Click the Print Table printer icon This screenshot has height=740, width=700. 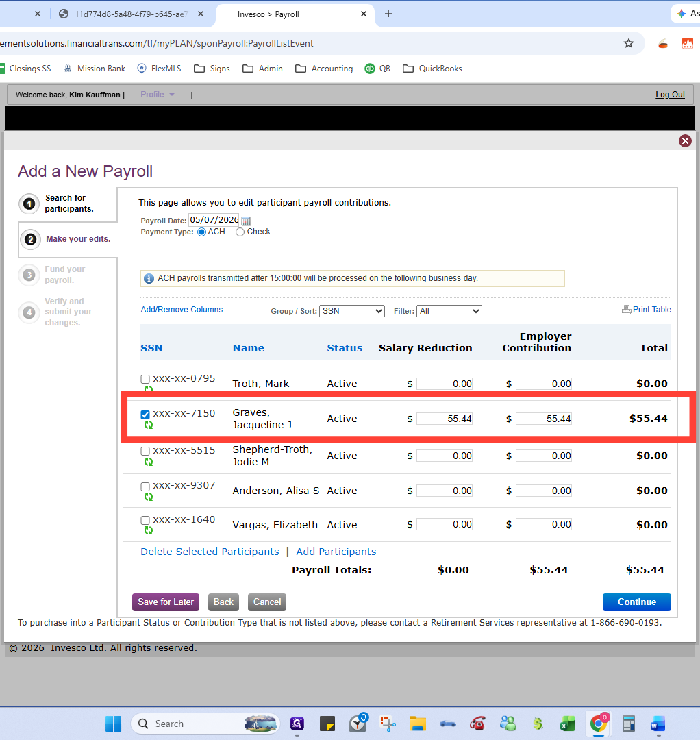tap(627, 310)
